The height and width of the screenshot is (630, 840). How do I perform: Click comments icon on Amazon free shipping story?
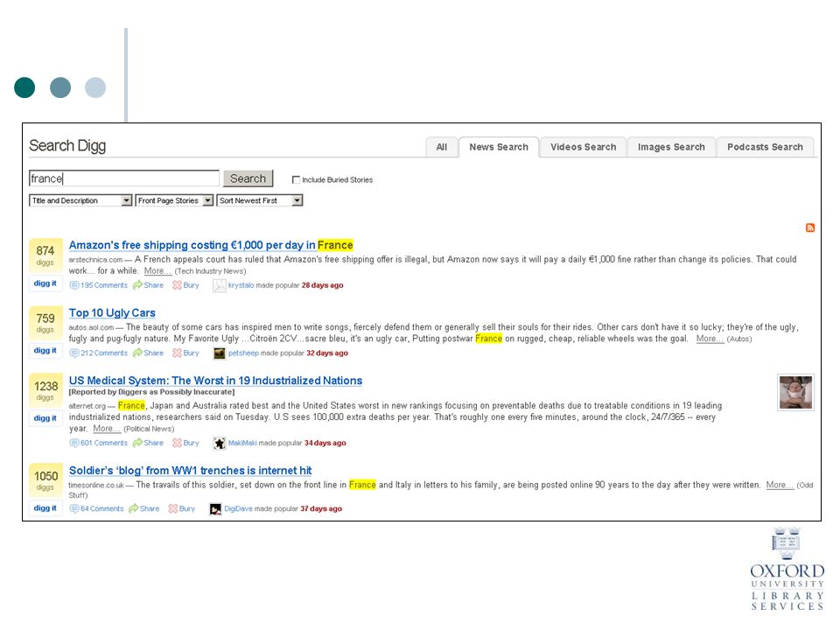(73, 285)
